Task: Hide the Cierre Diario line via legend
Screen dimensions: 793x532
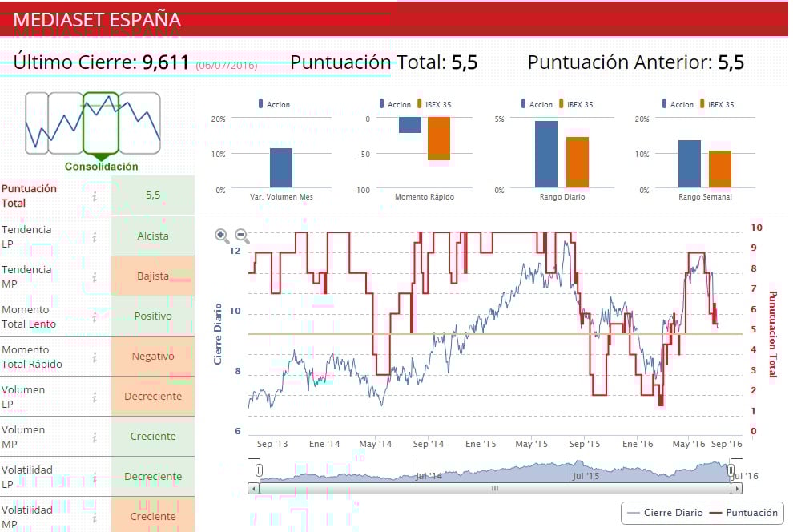Action: click(x=665, y=513)
